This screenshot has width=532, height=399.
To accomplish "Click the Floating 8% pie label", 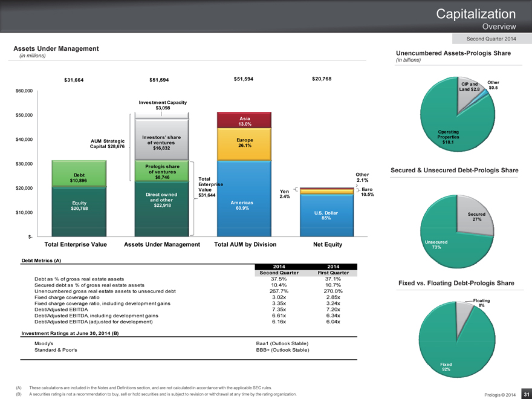I will [481, 303].
